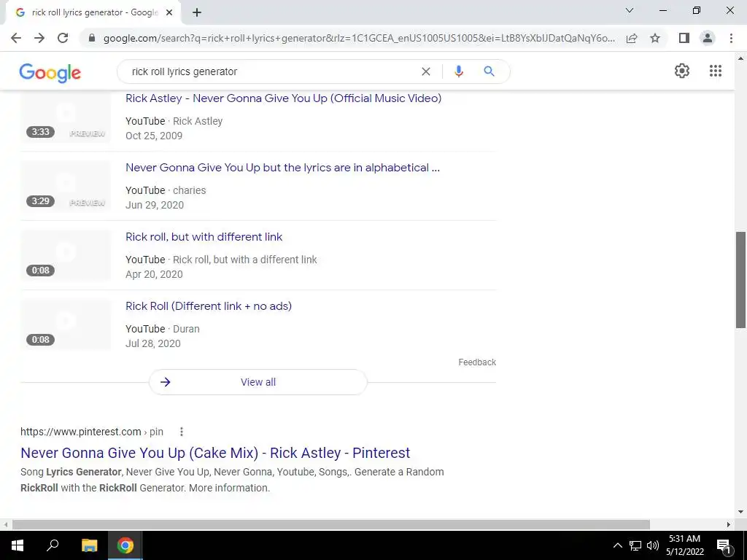747x560 pixels.
Task: Open the volume control
Action: pyautogui.click(x=653, y=545)
